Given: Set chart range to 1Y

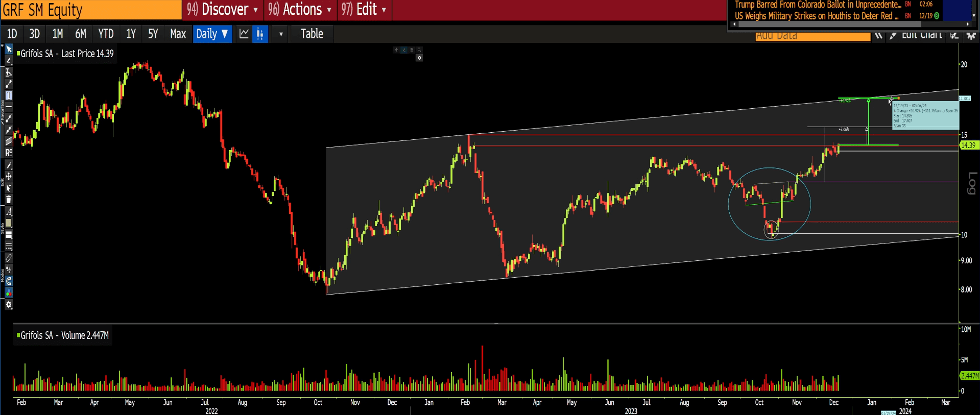Looking at the screenshot, I should (131, 34).
